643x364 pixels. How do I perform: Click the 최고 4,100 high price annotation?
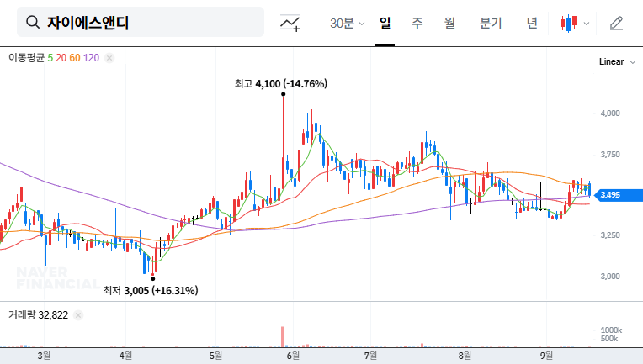(281, 83)
